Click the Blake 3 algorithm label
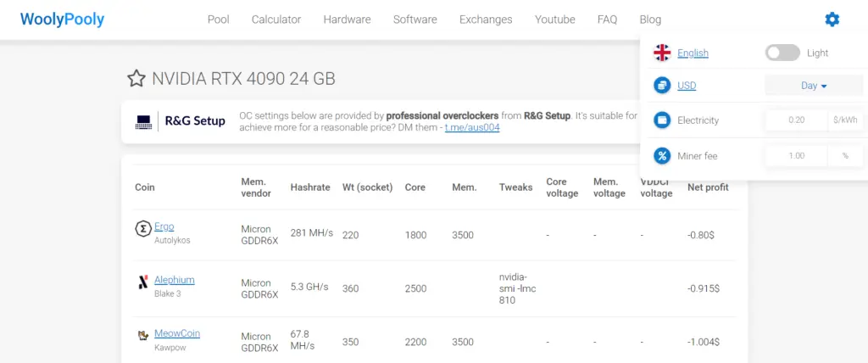Screen dimensions: 868x363 click(x=168, y=293)
